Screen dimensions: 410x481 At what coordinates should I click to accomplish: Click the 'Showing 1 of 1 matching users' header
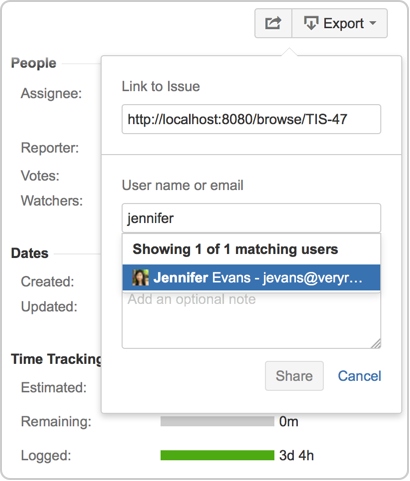(235, 249)
